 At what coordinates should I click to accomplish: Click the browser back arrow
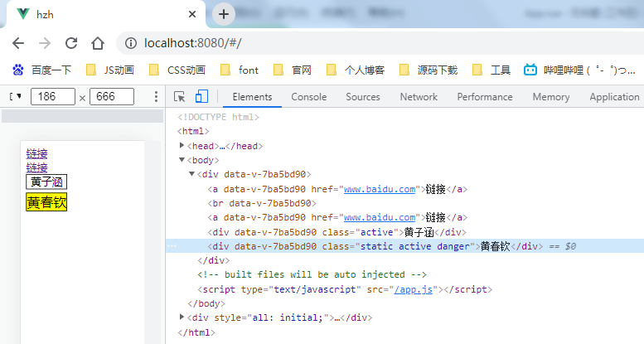click(18, 43)
